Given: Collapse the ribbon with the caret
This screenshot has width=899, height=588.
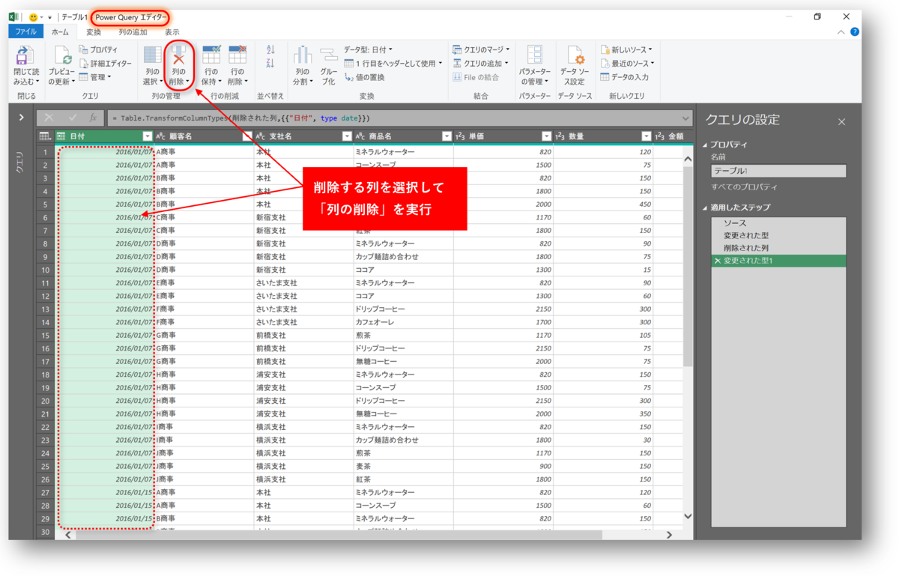Looking at the screenshot, I should [841, 32].
